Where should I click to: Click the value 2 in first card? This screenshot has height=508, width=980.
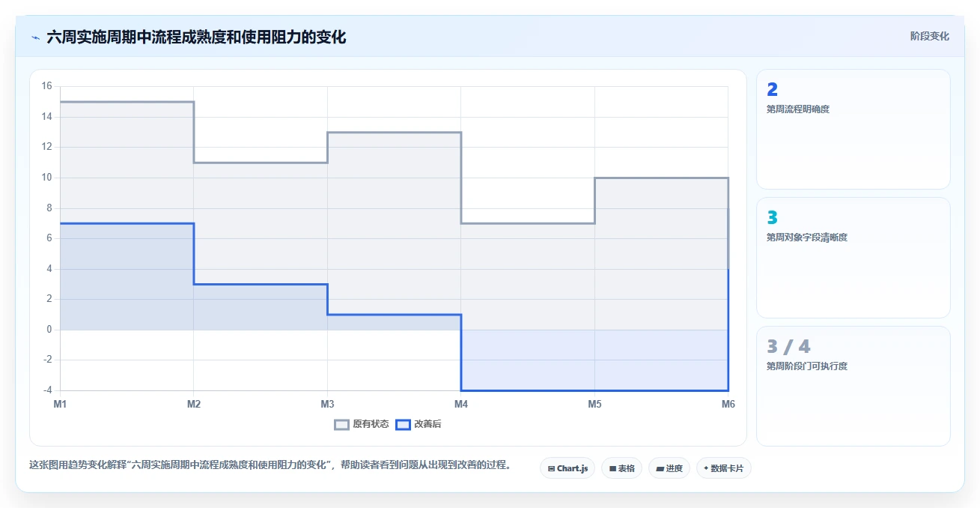click(773, 90)
